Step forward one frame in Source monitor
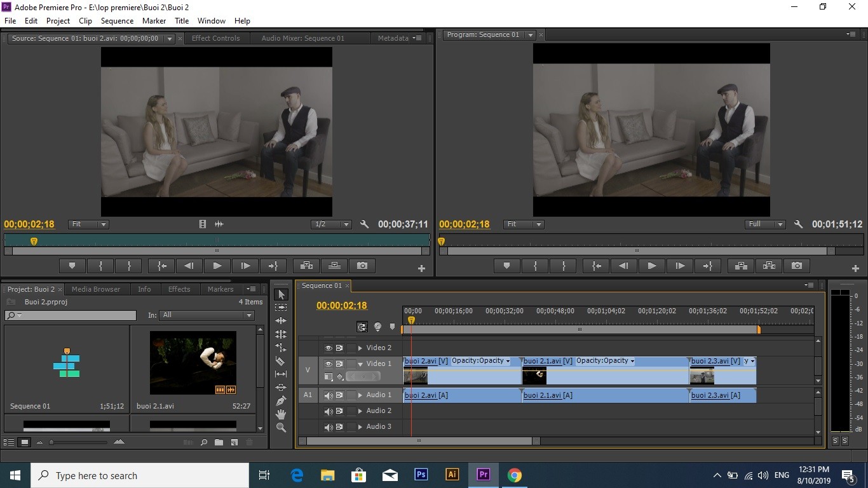Image resolution: width=868 pixels, height=488 pixels. (x=245, y=266)
